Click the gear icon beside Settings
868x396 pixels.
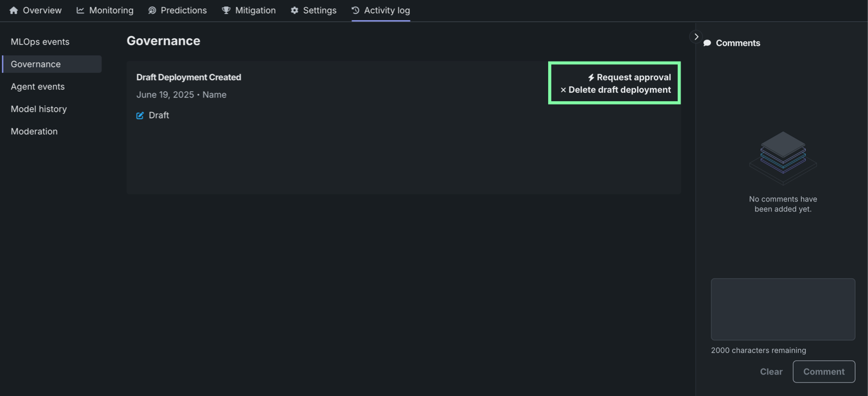tap(294, 10)
